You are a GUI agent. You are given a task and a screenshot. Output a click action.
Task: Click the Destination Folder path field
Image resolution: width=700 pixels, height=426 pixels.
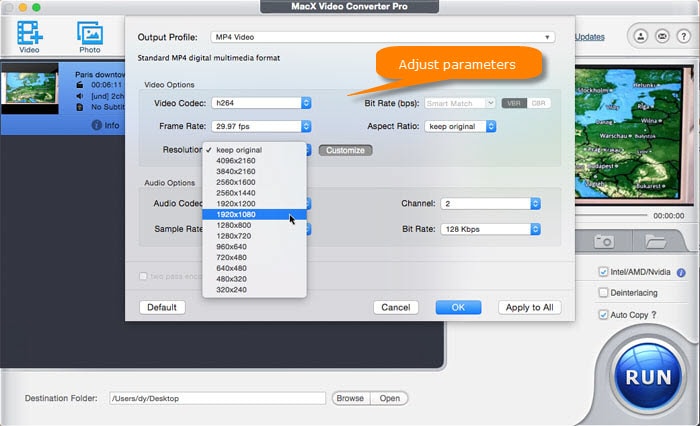(x=217, y=398)
